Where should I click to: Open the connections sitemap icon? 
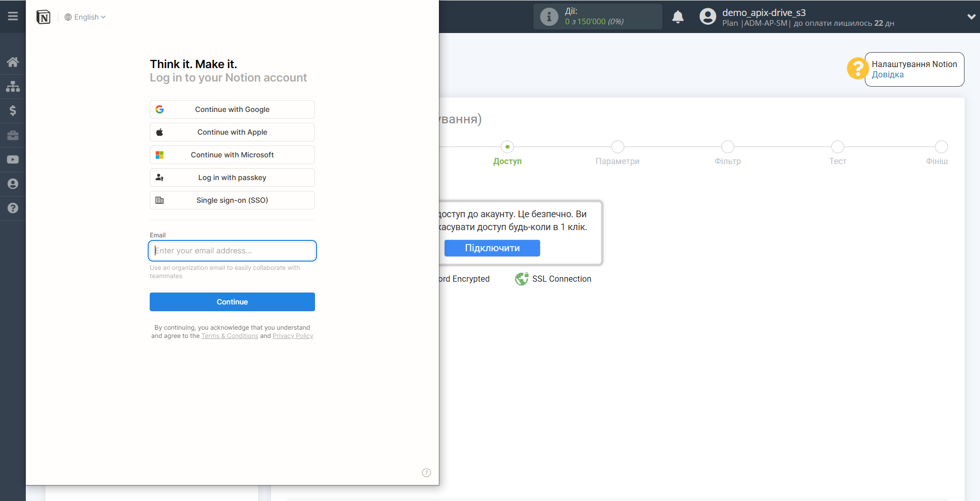click(x=13, y=86)
